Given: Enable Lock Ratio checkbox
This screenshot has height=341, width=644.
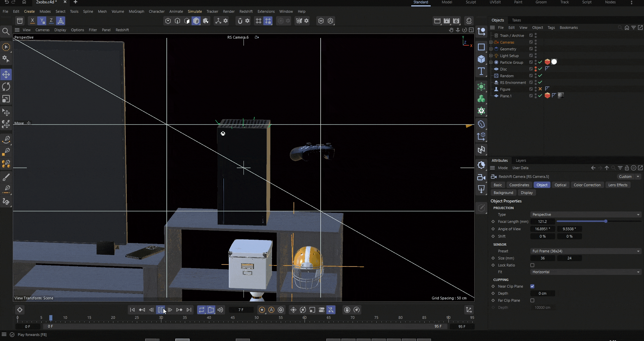Looking at the screenshot, I should [x=532, y=265].
